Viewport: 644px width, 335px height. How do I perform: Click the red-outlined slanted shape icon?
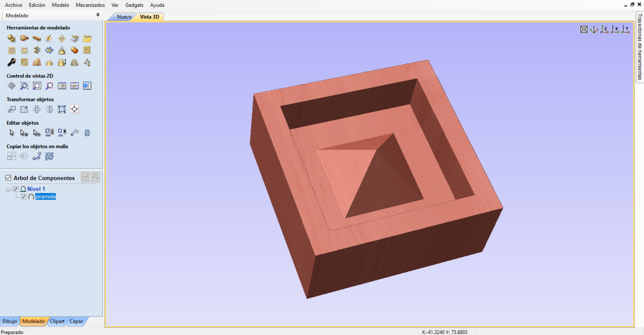point(37,62)
